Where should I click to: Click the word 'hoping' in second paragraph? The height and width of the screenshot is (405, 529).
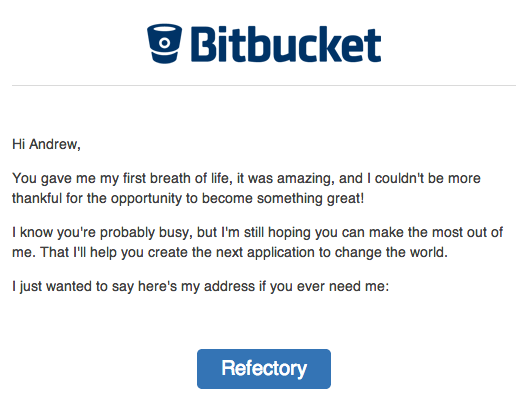tap(289, 233)
